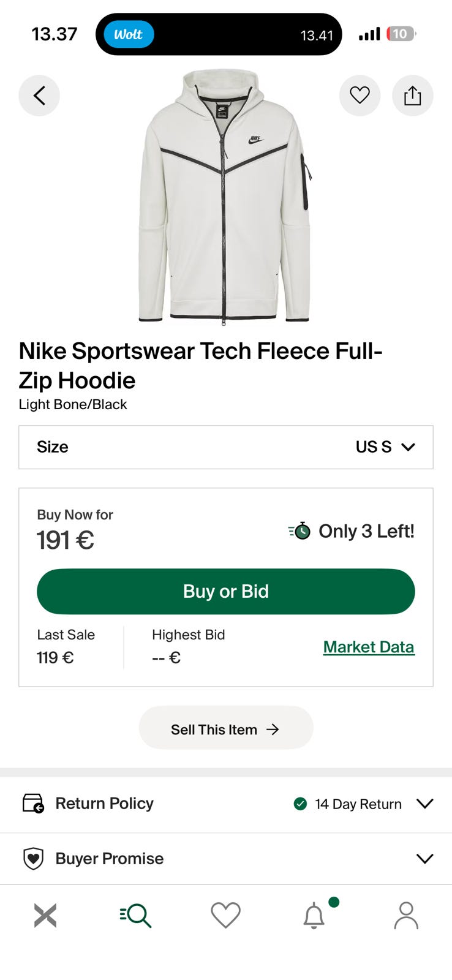The height and width of the screenshot is (980, 452).
Task: Open the Market Data link
Action: pos(369,647)
